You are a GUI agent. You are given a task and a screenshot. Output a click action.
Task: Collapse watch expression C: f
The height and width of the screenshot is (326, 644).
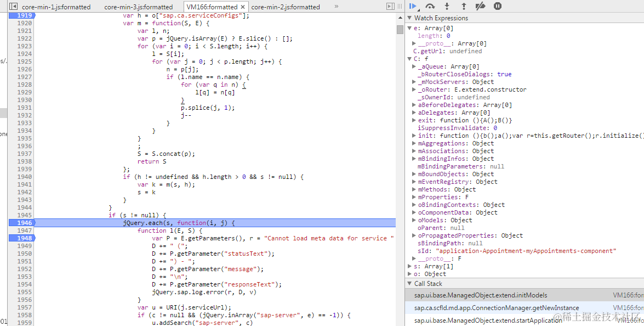[409, 59]
